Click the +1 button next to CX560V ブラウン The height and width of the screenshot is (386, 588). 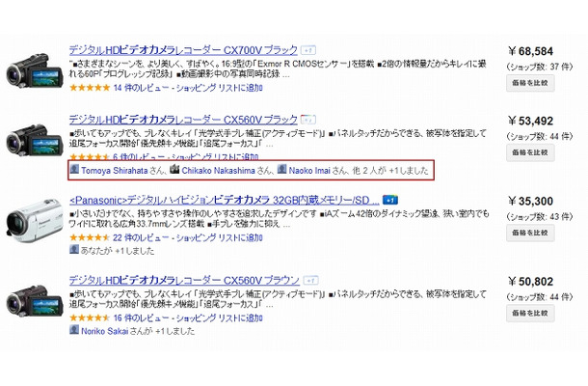tap(310, 281)
